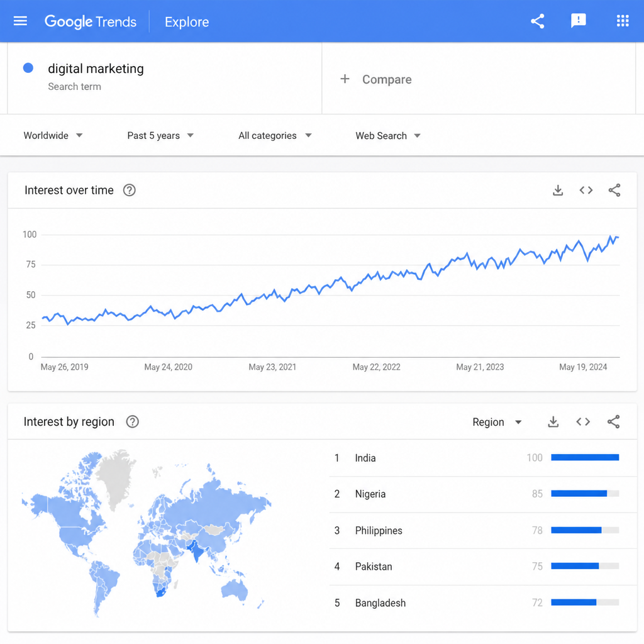This screenshot has width=644, height=644.
Task: Send feedback via header icon
Action: [579, 21]
